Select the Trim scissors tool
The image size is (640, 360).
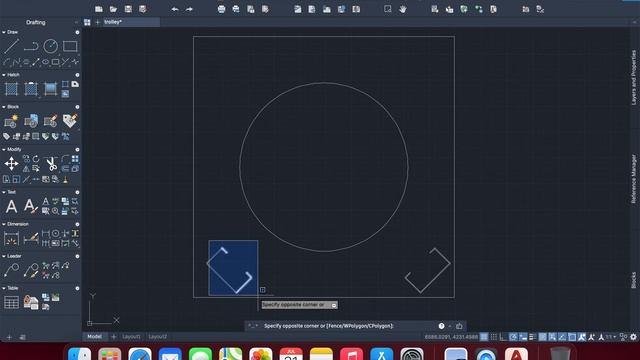point(51,164)
